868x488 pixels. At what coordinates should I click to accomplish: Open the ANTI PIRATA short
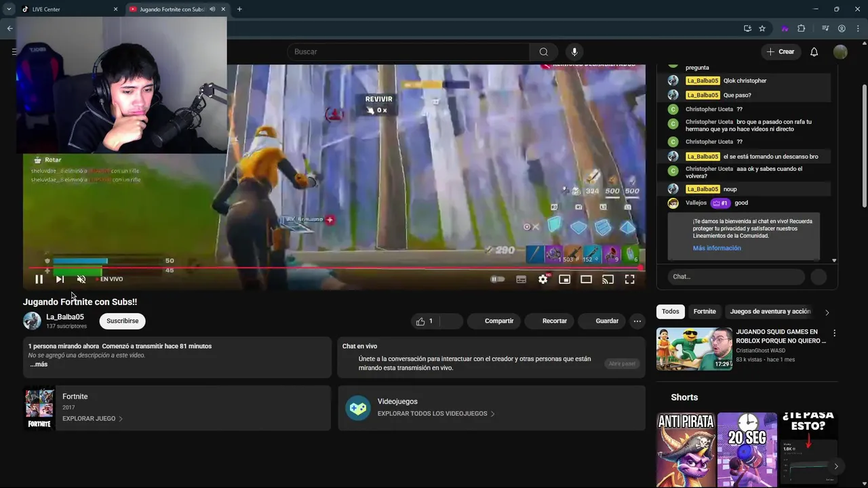pos(686,449)
